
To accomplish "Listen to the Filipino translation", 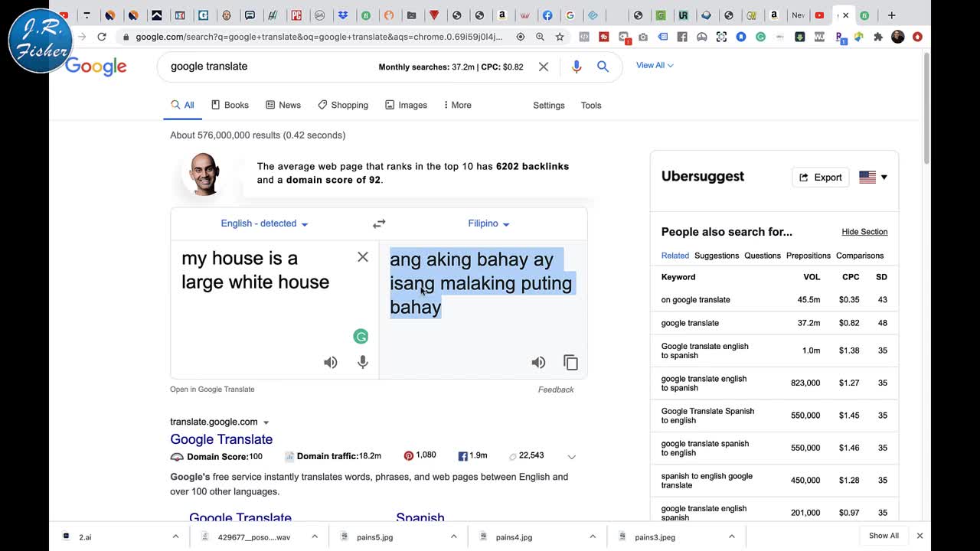I will click(x=539, y=363).
